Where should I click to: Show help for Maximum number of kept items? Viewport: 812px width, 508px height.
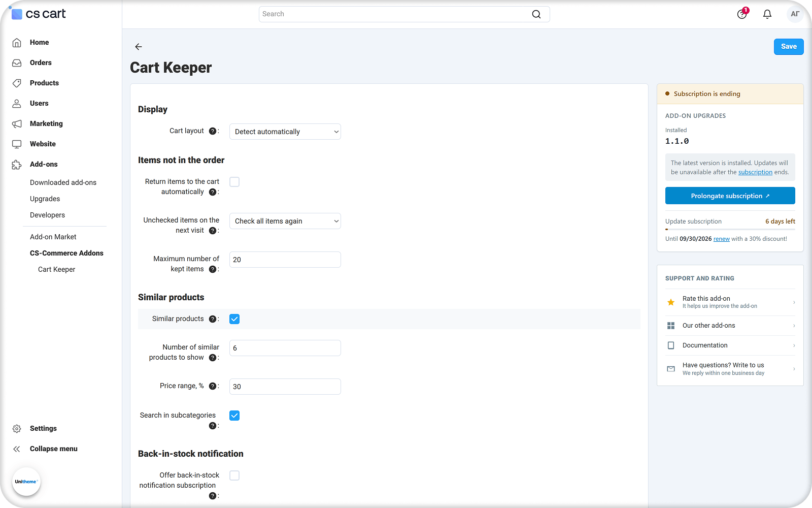coord(213,269)
